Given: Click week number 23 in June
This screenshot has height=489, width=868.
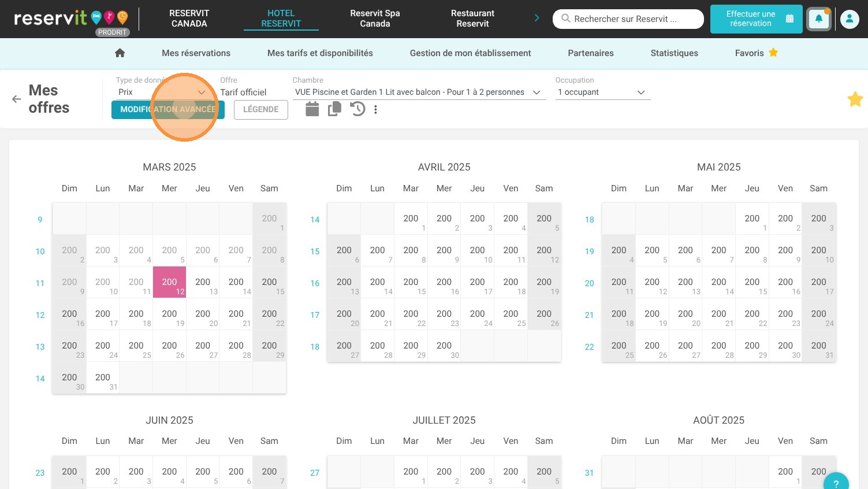Looking at the screenshot, I should coord(40,473).
